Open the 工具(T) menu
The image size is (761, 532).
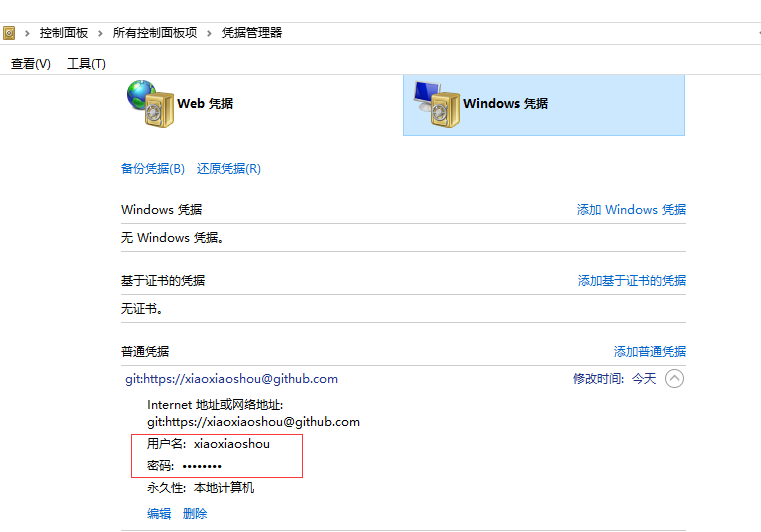tap(86, 64)
